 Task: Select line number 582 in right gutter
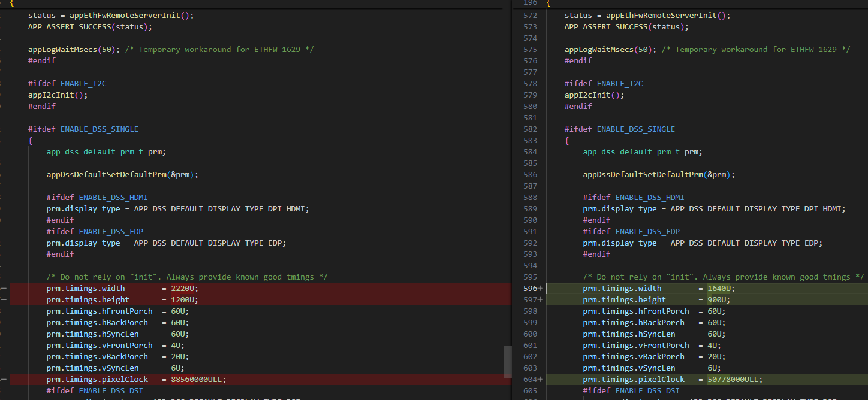coord(530,129)
